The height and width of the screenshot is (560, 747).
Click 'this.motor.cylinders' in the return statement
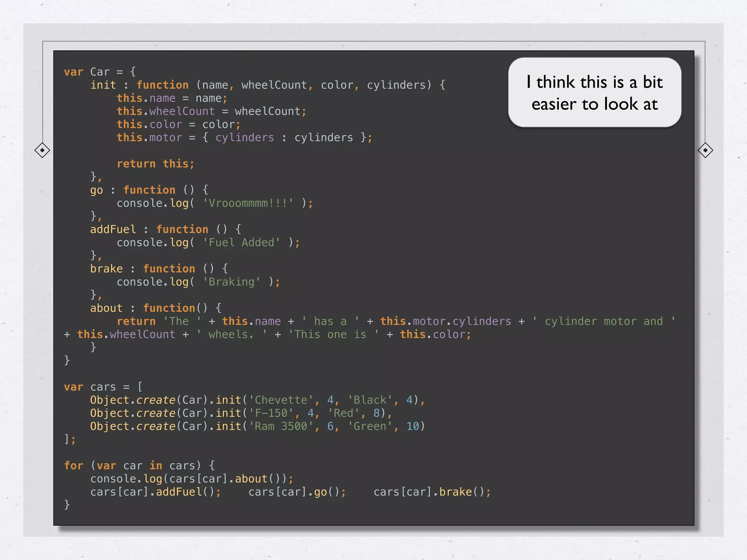pyautogui.click(x=445, y=321)
